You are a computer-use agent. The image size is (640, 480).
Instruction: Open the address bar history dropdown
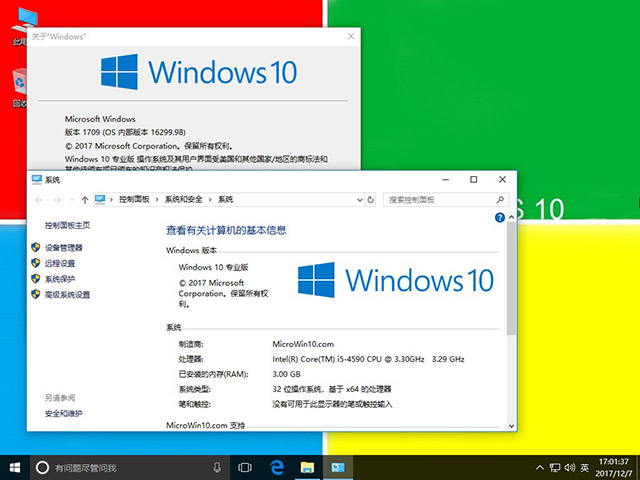[360, 200]
